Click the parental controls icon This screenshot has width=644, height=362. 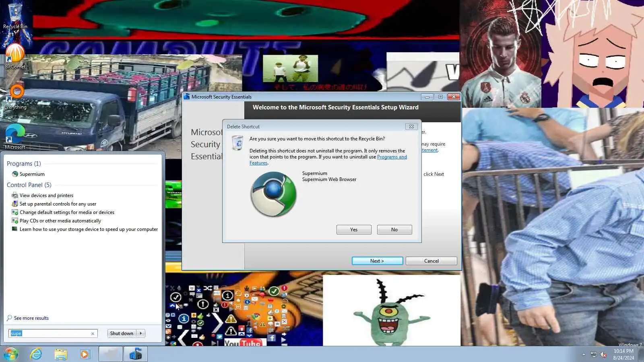pyautogui.click(x=15, y=204)
